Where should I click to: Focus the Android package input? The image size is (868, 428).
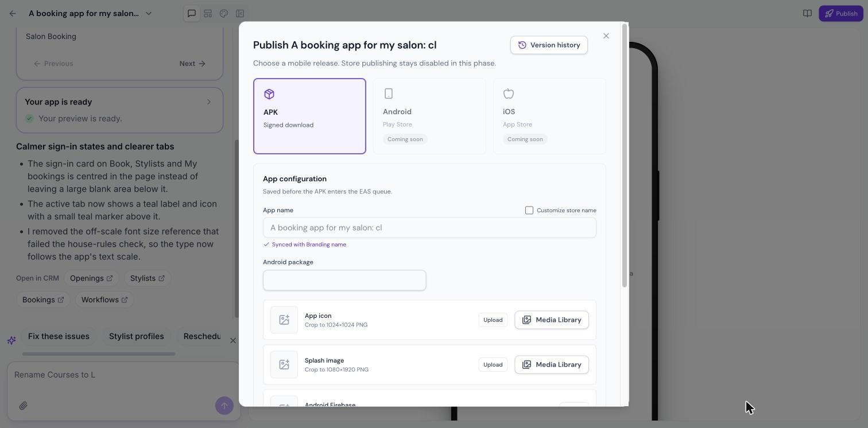(344, 280)
